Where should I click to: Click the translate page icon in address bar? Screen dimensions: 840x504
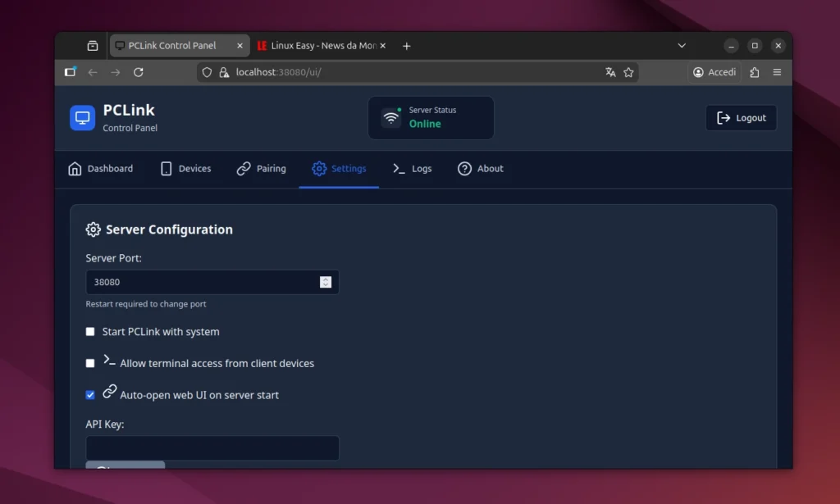610,72
